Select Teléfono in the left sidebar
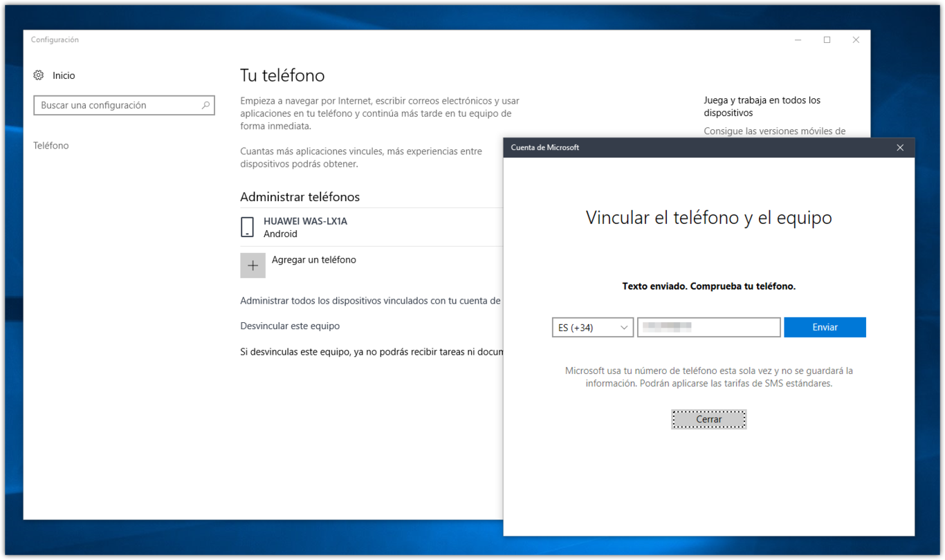Image resolution: width=945 pixels, height=560 pixels. 51,146
